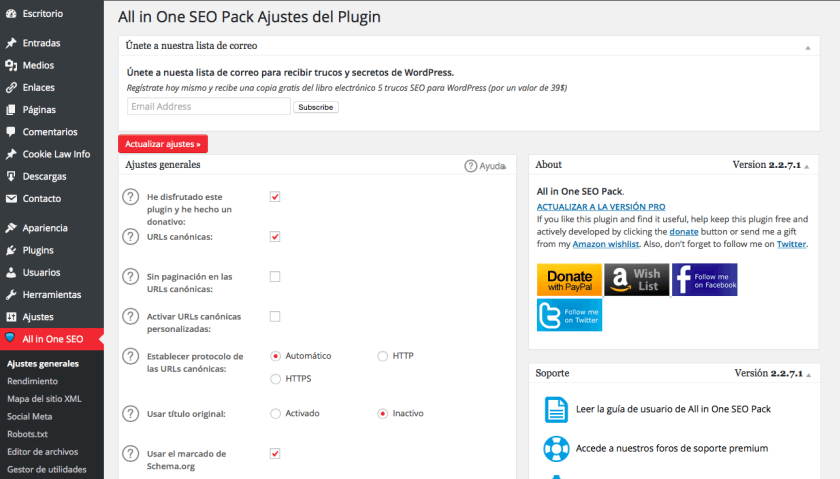The height and width of the screenshot is (479, 840).
Task: Click the Plugins plug icon
Action: click(x=11, y=250)
